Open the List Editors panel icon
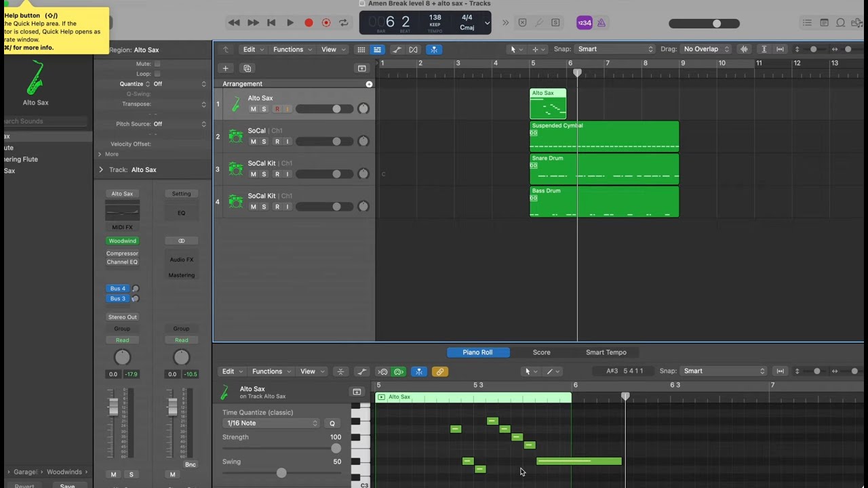 pos(807,22)
